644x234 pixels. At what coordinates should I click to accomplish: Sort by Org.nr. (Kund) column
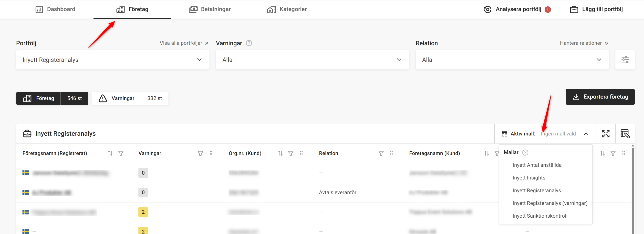(280, 153)
